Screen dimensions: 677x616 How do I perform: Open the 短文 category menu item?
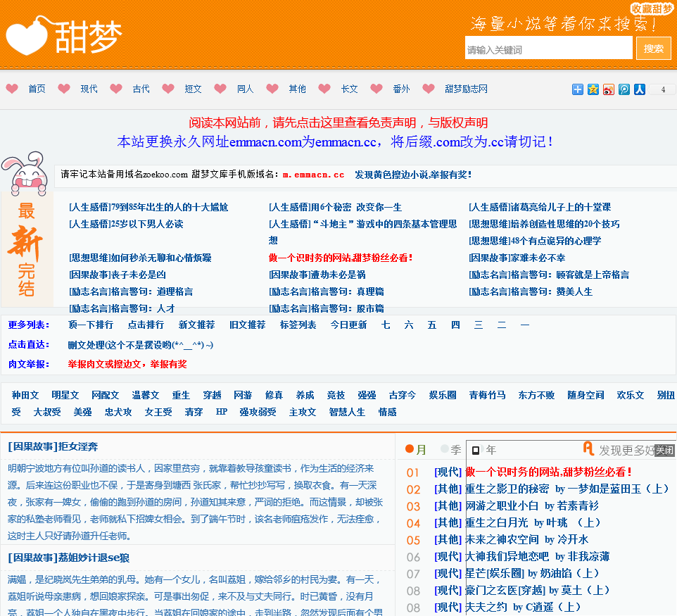[193, 89]
